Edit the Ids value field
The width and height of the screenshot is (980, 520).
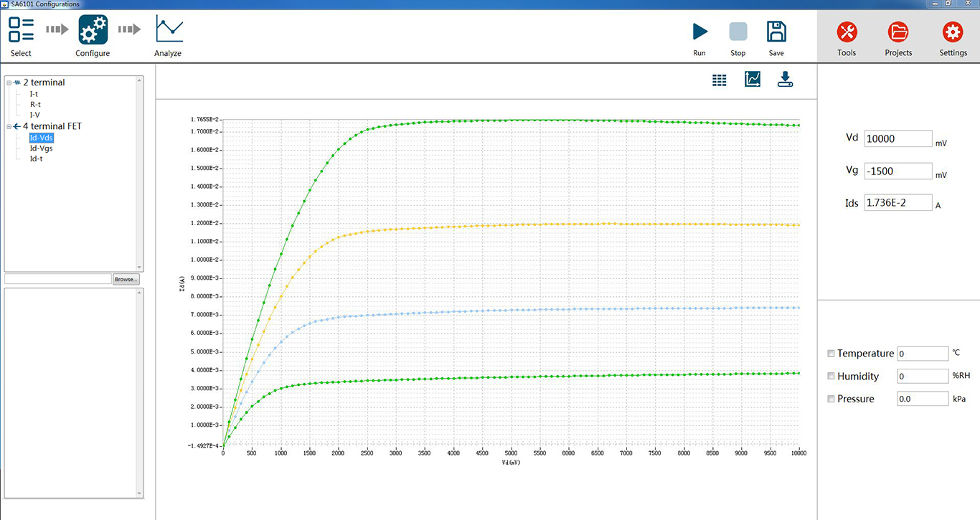pos(898,203)
